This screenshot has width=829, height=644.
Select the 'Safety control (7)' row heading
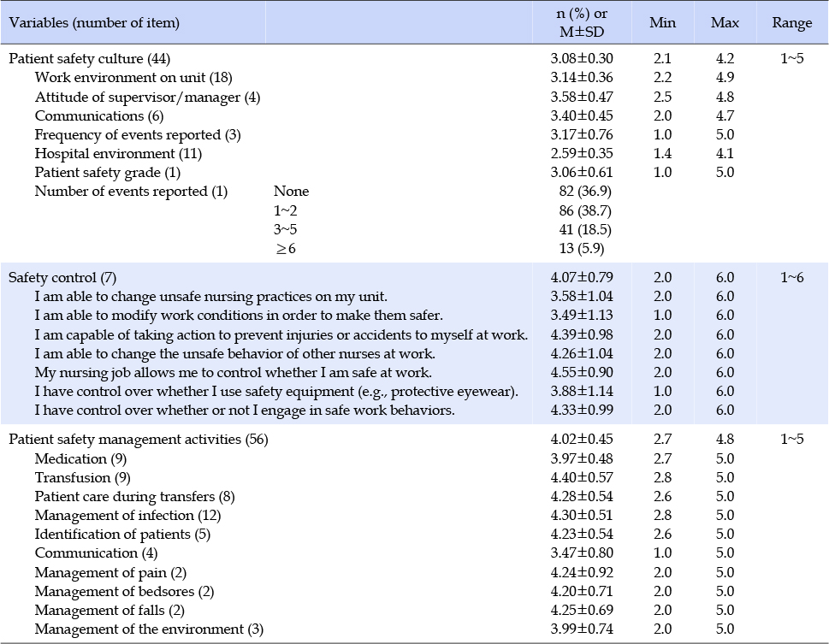click(x=62, y=278)
